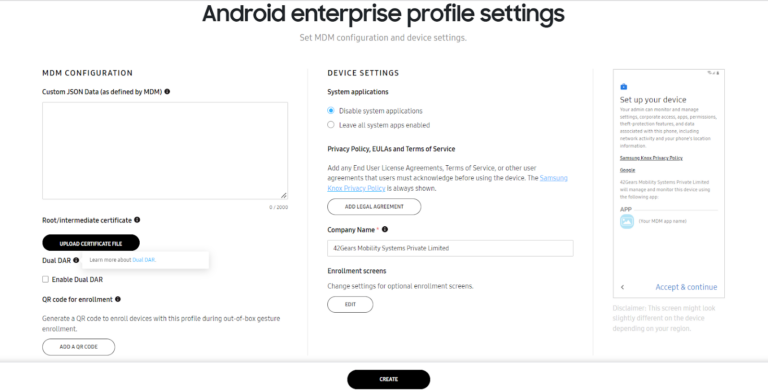Screen dimensions: 768x391
Task: Click back chevron in device preview
Action: tap(623, 287)
